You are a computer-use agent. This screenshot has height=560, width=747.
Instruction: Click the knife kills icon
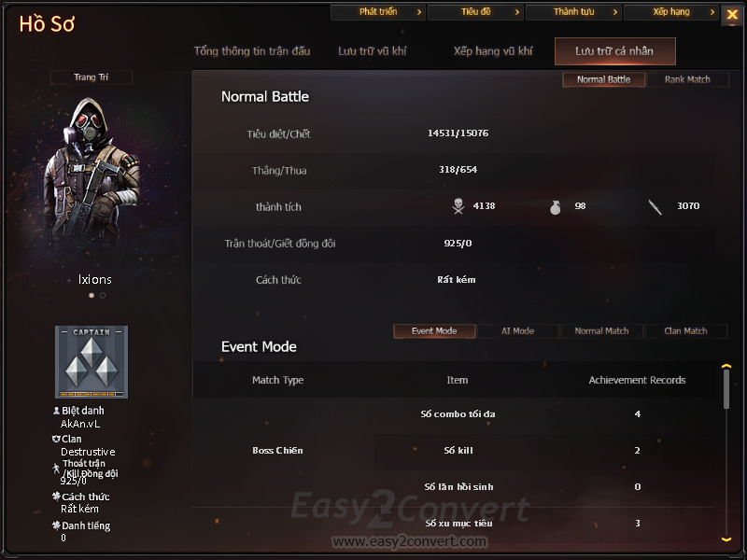coord(655,207)
